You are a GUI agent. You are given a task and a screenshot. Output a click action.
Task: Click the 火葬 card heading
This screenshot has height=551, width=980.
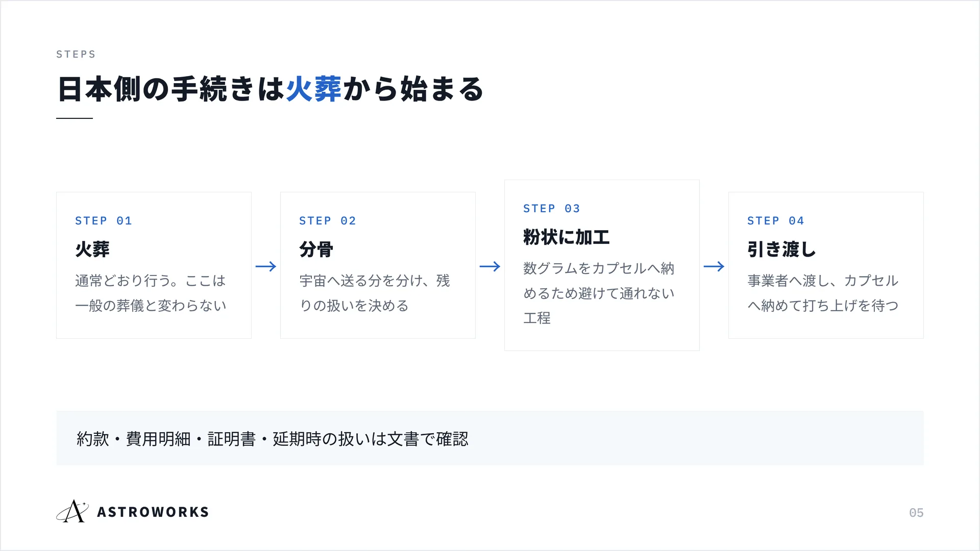[92, 249]
